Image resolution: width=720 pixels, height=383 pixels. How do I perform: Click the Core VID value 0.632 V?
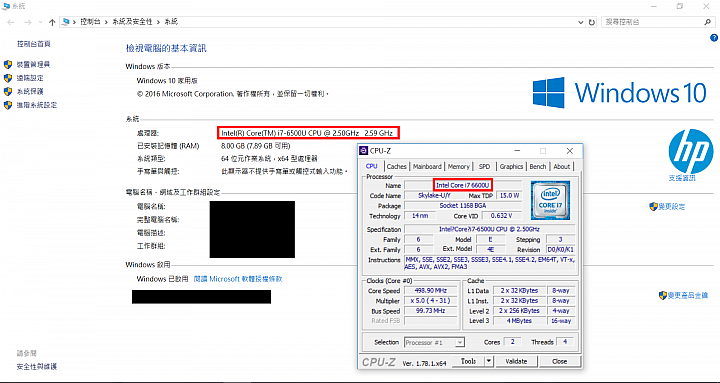pyautogui.click(x=501, y=216)
